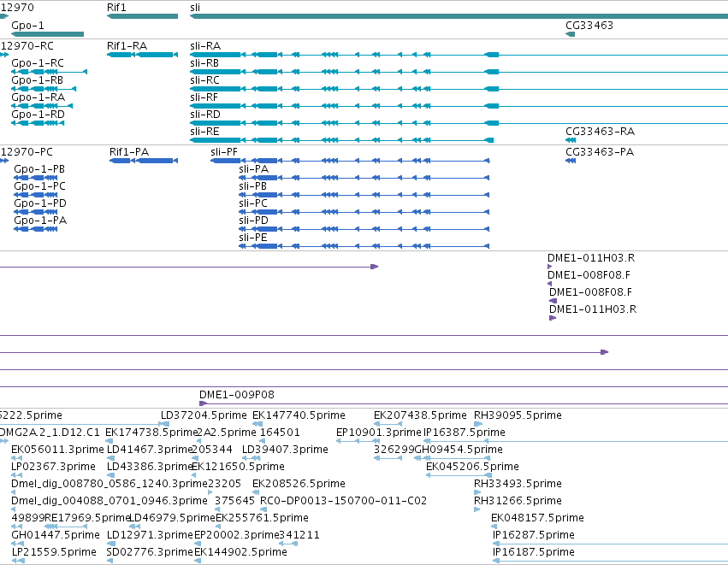
Task: Click Gpo-1-PA protein label
Action: (40, 221)
